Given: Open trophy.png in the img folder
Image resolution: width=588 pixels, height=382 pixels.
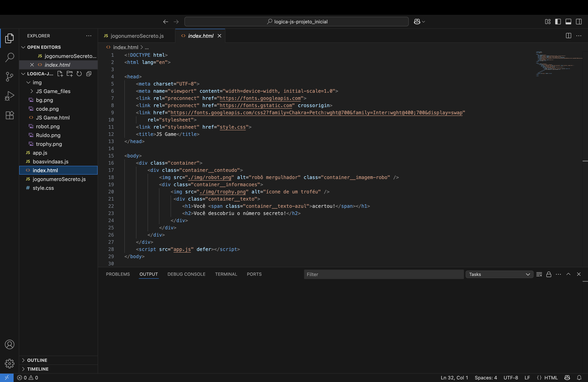Looking at the screenshot, I should 58,144.
